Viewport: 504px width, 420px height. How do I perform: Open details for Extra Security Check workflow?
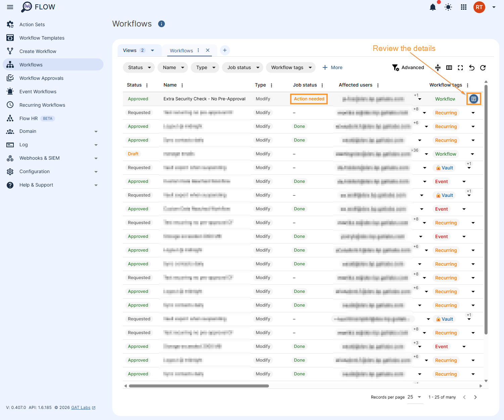(x=473, y=99)
